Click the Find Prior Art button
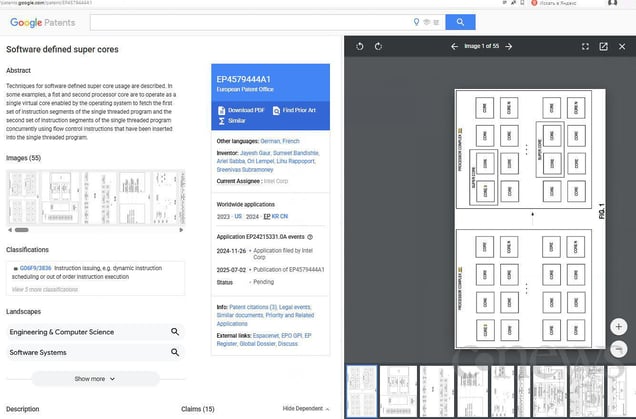 click(295, 109)
